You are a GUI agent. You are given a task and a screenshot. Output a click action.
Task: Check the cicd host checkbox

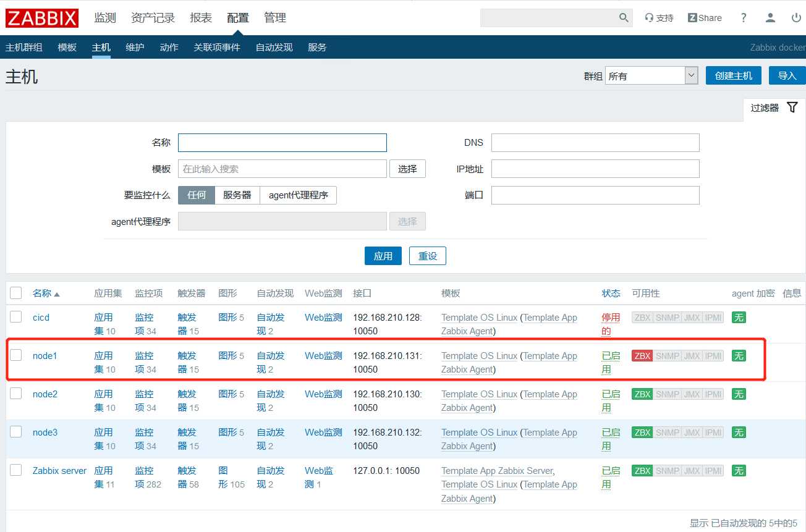[x=16, y=317]
